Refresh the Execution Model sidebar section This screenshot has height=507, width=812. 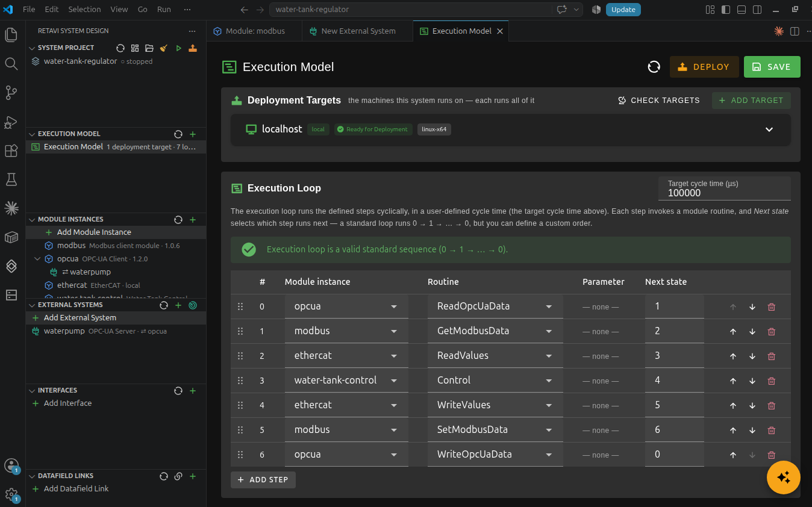(x=178, y=134)
